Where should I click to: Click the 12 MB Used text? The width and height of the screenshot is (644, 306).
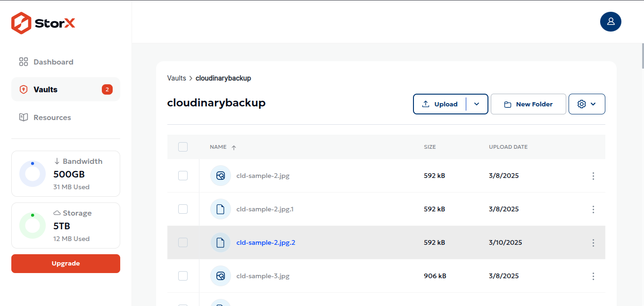click(x=72, y=239)
